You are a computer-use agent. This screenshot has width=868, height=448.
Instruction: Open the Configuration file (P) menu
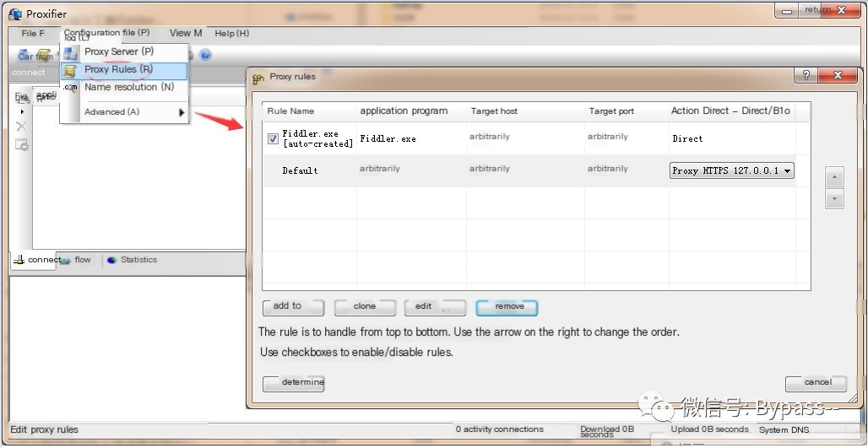tap(107, 33)
